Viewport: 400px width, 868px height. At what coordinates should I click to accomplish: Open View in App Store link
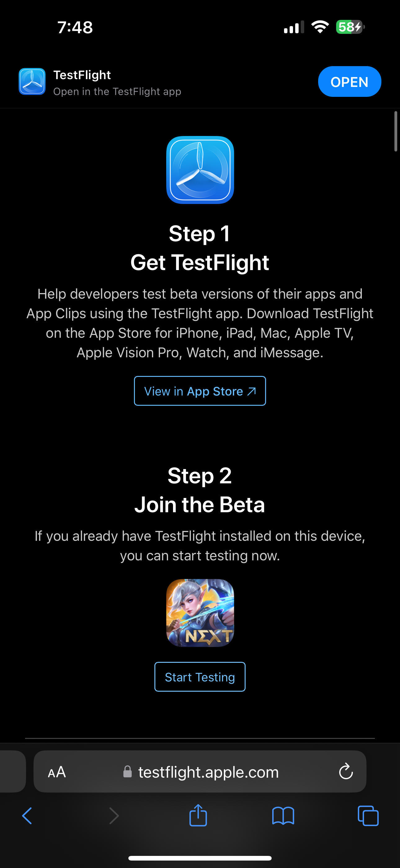pos(200,391)
